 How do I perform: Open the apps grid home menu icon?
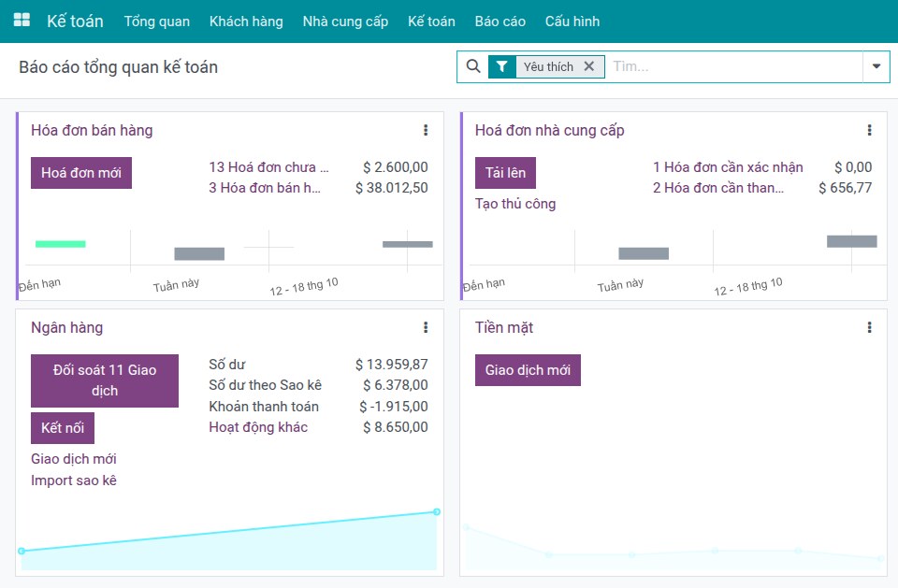pos(22,20)
